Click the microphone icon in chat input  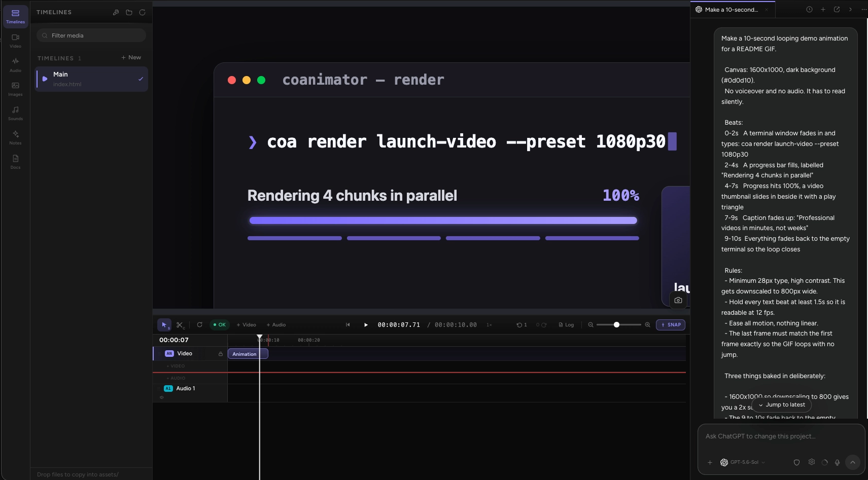pyautogui.click(x=837, y=462)
